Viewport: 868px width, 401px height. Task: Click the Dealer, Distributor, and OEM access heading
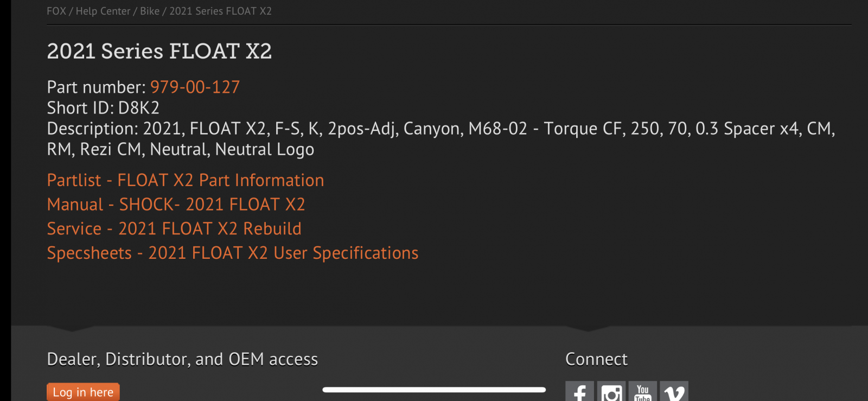pyautogui.click(x=182, y=359)
